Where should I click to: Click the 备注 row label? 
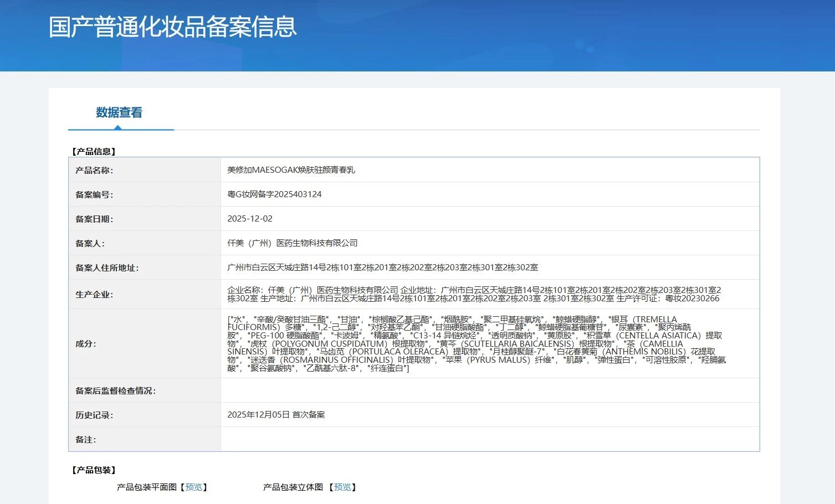pyautogui.click(x=85, y=439)
